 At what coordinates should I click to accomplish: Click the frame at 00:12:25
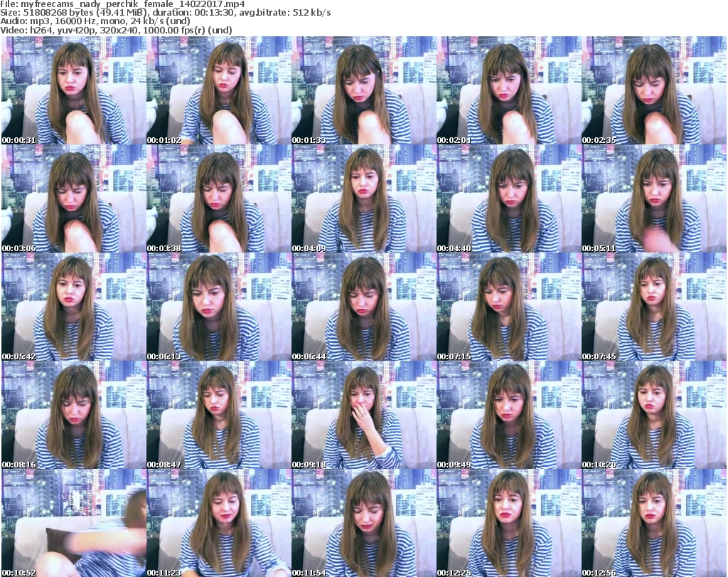coord(508,523)
